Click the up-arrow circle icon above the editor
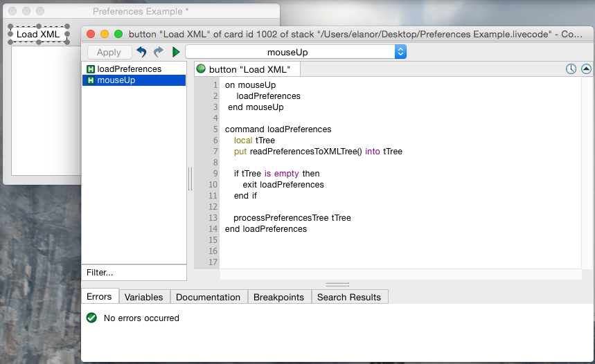Screen dimensions: 595x364 [586, 69]
